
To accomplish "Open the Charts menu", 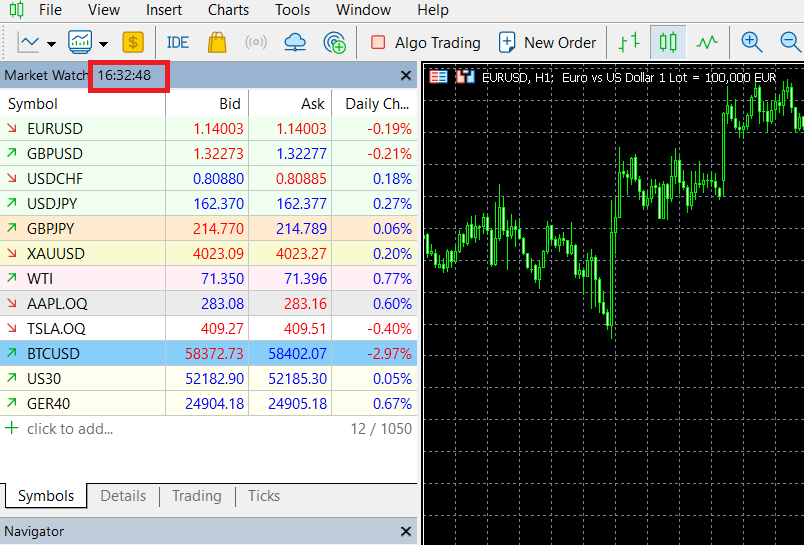I will pyautogui.click(x=228, y=10).
